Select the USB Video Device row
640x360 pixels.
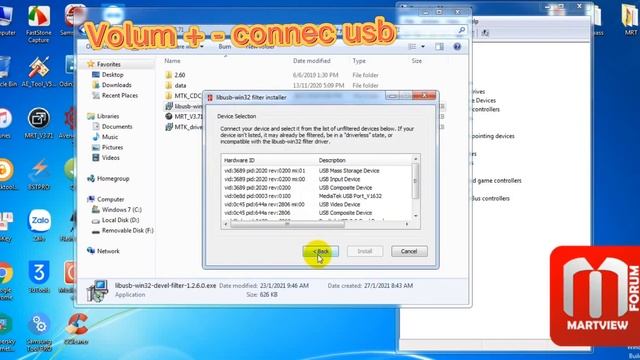317,204
